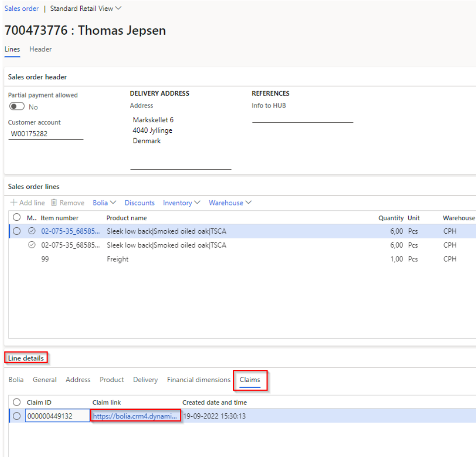Click checkmark icon on second order line
476x457 pixels.
(x=32, y=245)
